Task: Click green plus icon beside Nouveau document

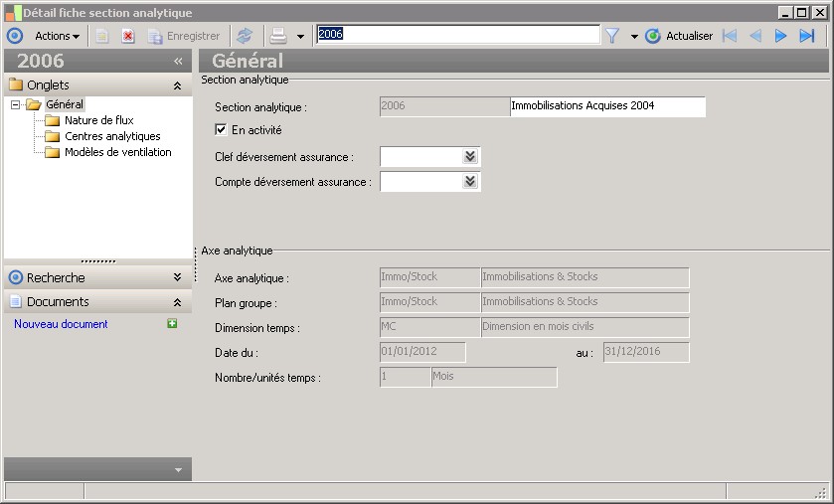Action: pyautogui.click(x=172, y=324)
